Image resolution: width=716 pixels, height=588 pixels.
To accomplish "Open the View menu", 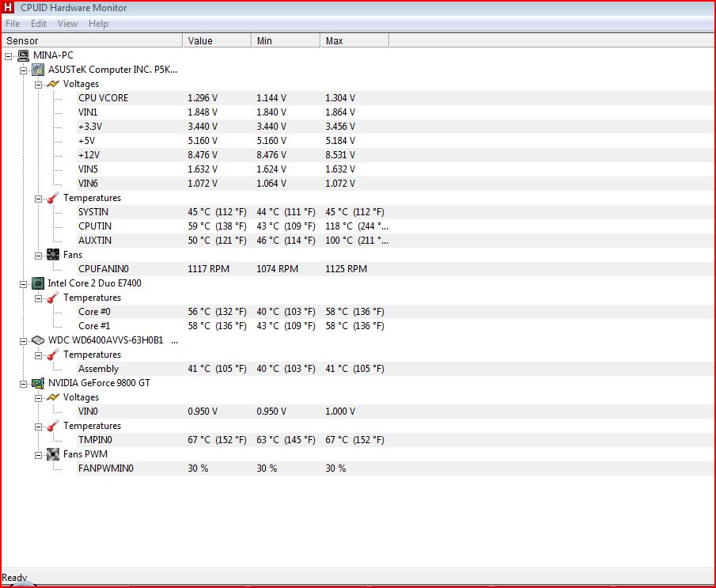I will click(x=67, y=24).
